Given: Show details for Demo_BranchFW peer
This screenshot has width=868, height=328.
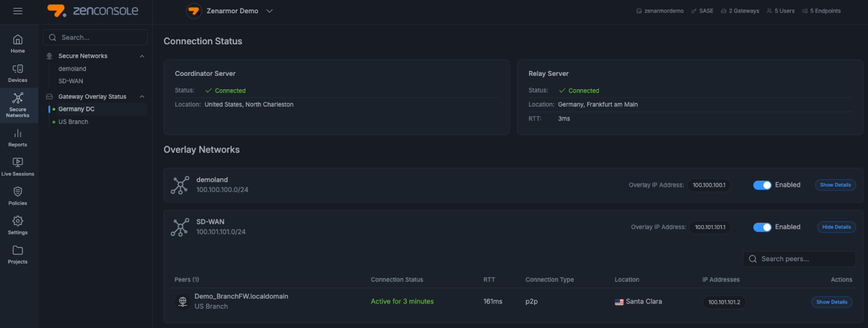Looking at the screenshot, I should pos(831,302).
